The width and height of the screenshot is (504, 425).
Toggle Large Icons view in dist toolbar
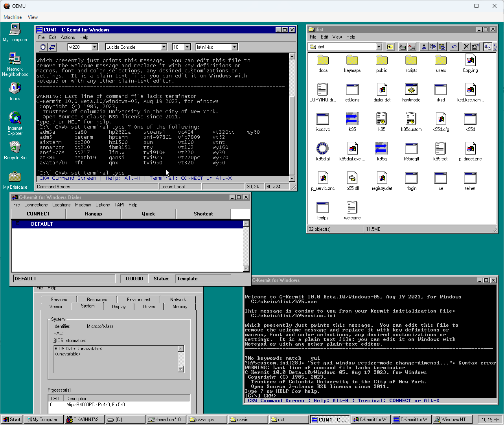[x=487, y=47]
